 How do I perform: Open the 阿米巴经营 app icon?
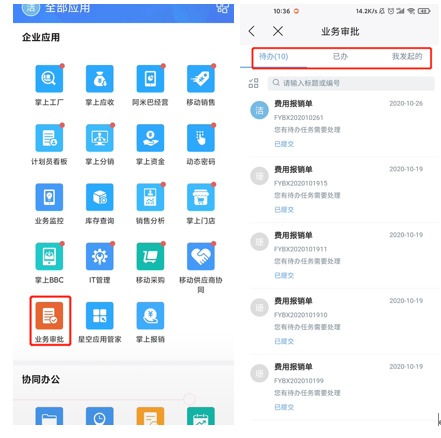tap(150, 78)
